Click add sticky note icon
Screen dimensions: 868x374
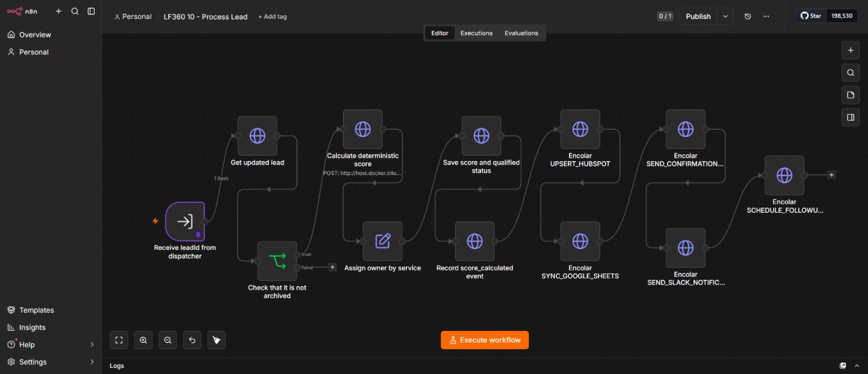coord(851,95)
